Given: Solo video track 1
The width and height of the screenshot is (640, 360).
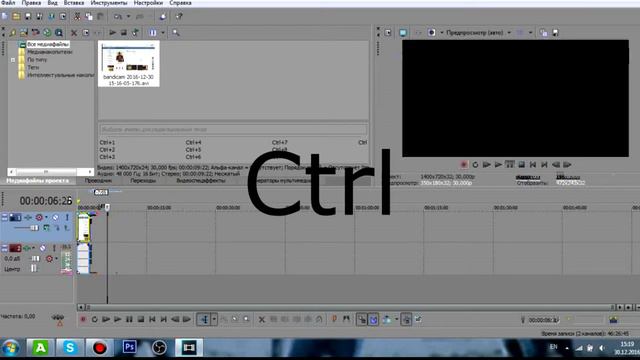Looking at the screenshot, I should coord(67,218).
